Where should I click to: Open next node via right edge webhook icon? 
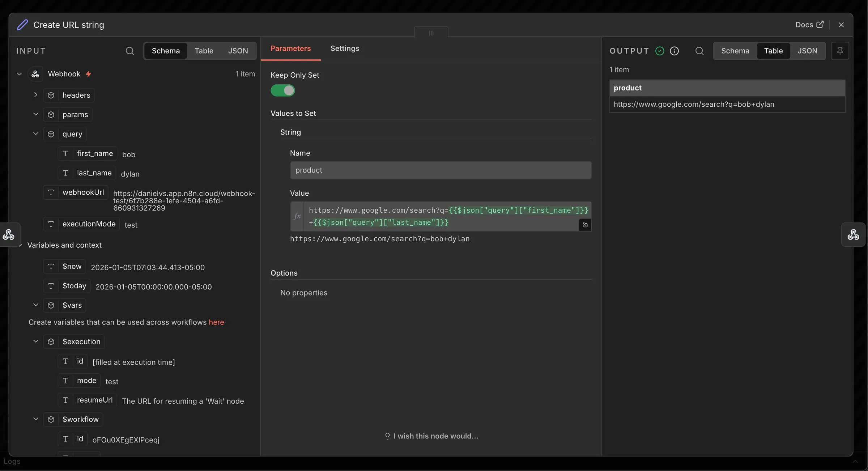(x=854, y=235)
